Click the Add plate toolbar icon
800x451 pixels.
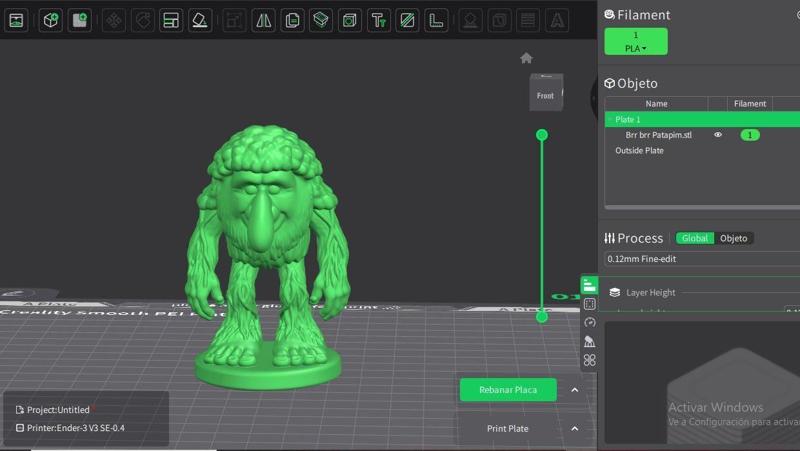pos(79,19)
